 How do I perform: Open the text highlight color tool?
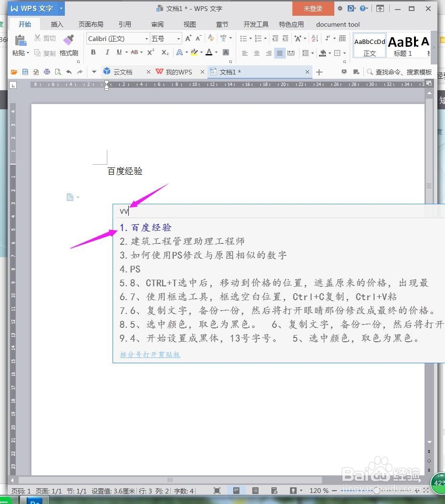click(x=194, y=52)
